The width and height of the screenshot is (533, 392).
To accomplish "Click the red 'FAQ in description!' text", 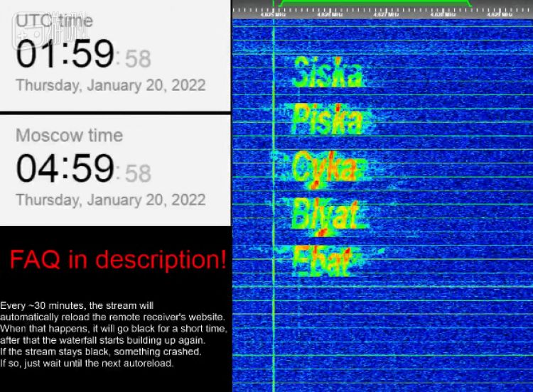I will tap(117, 259).
